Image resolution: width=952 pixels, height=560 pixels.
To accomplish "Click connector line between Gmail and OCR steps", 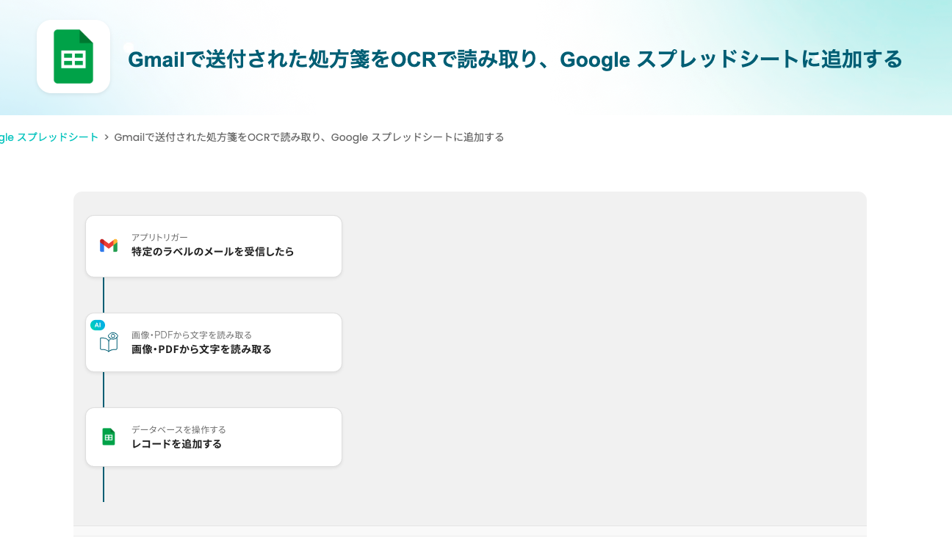I will point(104,295).
